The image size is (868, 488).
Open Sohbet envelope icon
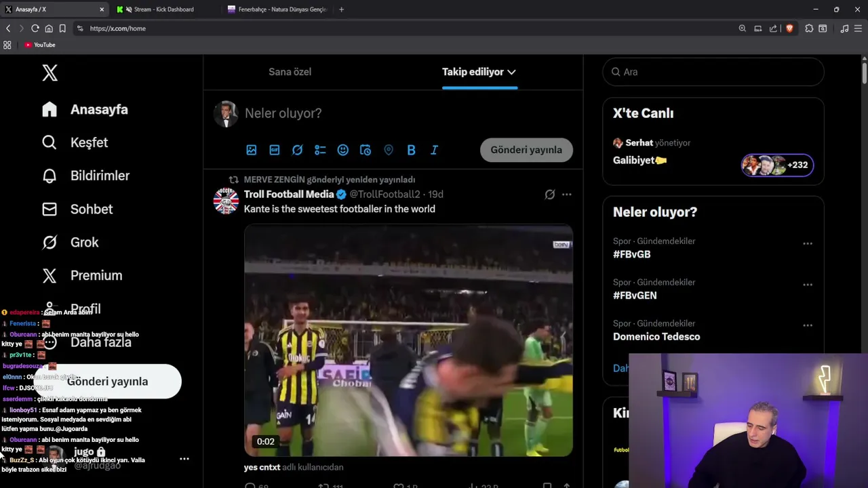click(x=50, y=209)
